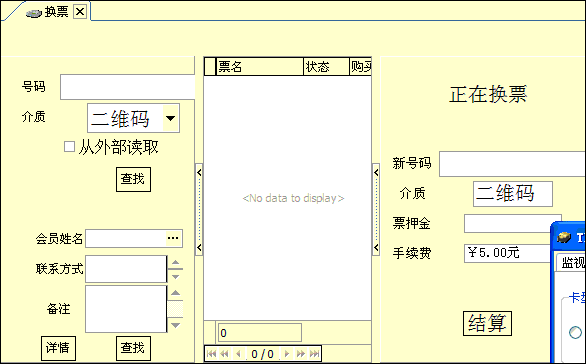Sort by the 状态 column header
Screen dimensions: 586x364
click(x=326, y=67)
